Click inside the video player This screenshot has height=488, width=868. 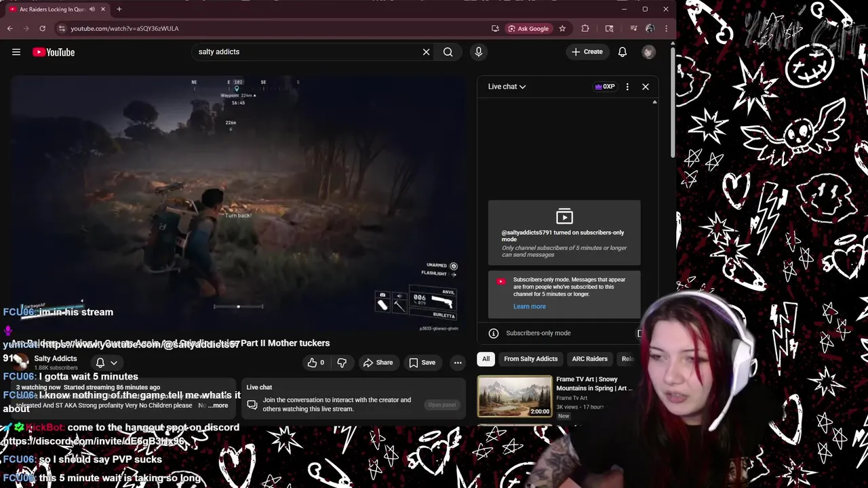(237, 203)
